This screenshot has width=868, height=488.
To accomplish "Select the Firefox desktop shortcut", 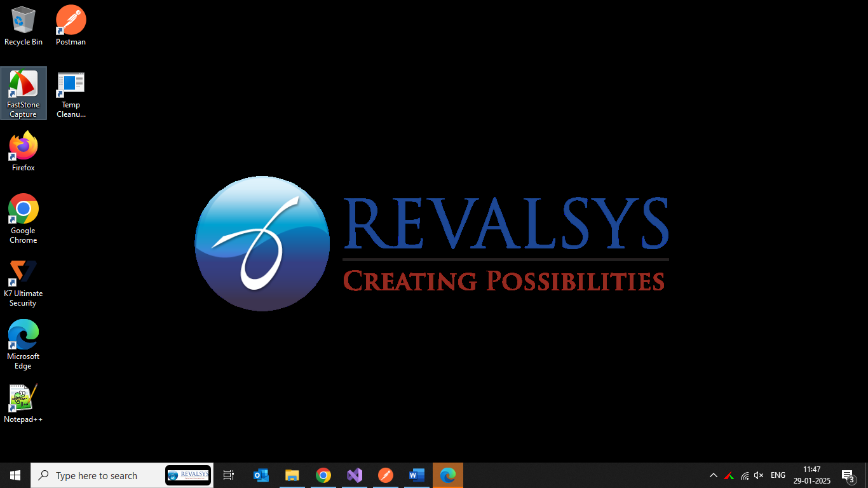I will (x=24, y=151).
